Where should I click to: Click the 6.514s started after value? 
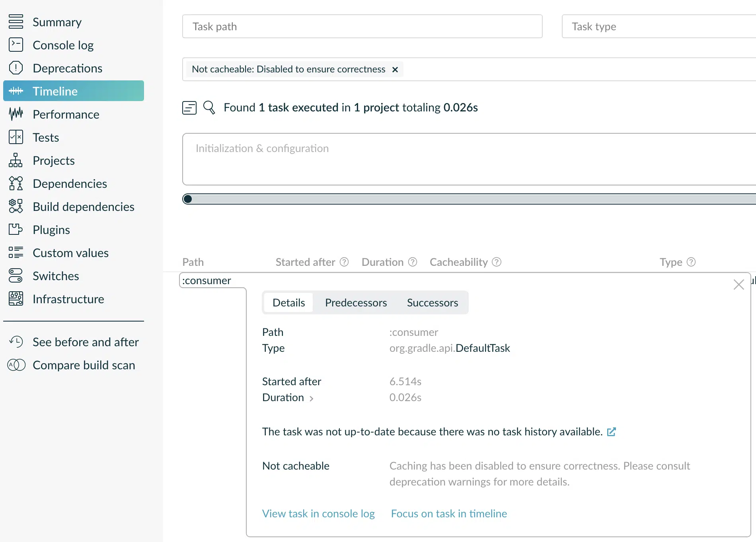(x=405, y=382)
